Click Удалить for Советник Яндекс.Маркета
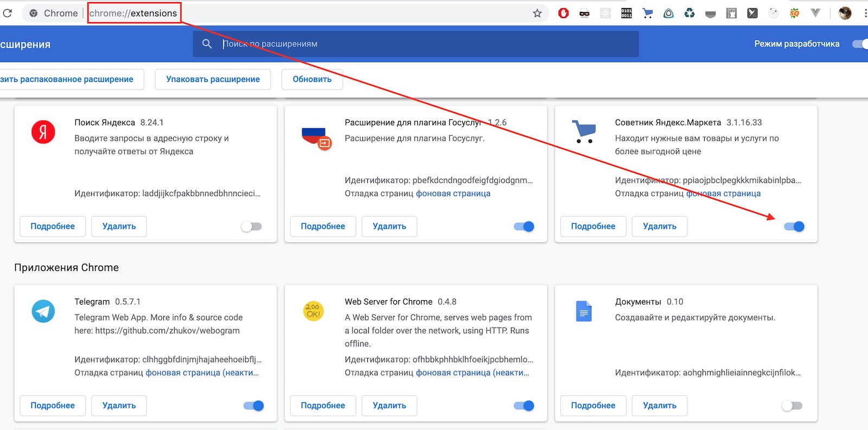The width and height of the screenshot is (868, 430). click(659, 226)
